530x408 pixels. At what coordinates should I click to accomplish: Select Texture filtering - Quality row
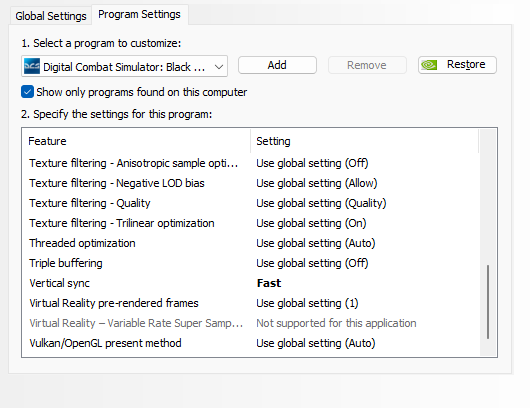tap(250, 203)
